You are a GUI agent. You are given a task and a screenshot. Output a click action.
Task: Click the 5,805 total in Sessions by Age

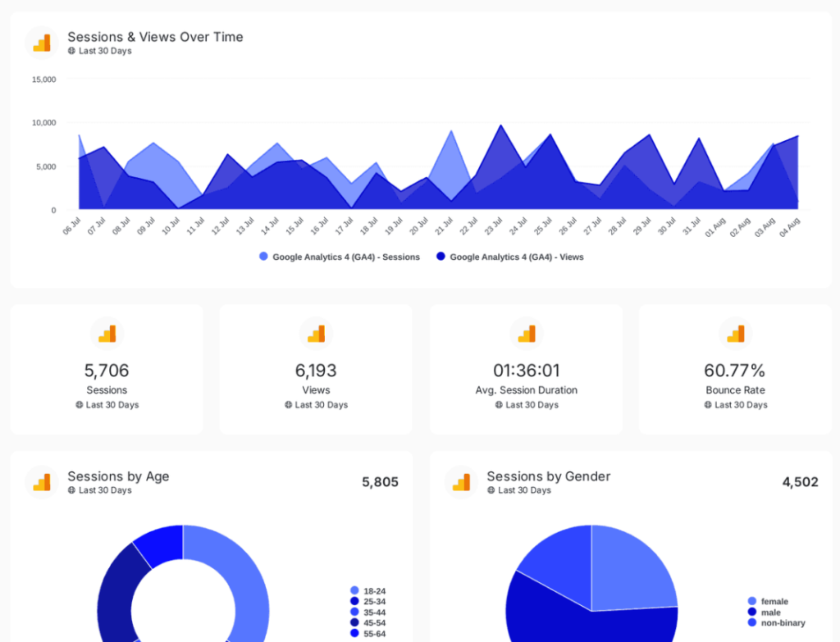pyautogui.click(x=381, y=482)
